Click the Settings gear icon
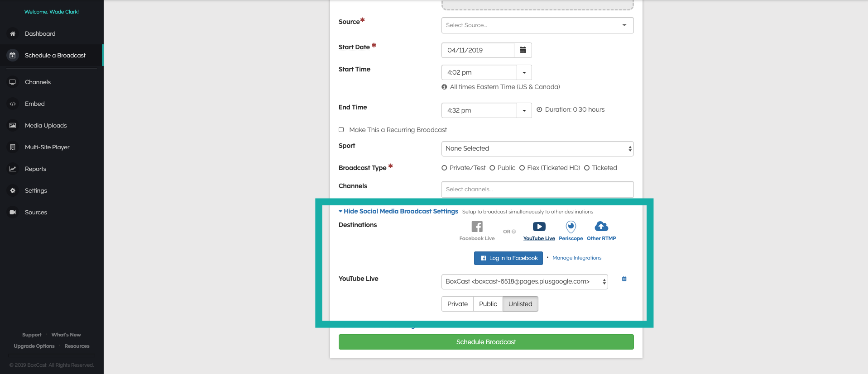 13,191
